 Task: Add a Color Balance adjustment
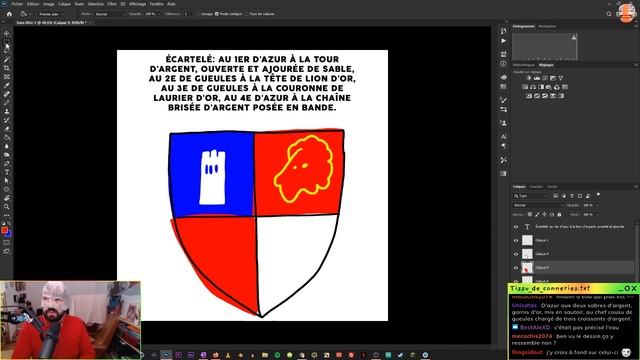coord(533,87)
